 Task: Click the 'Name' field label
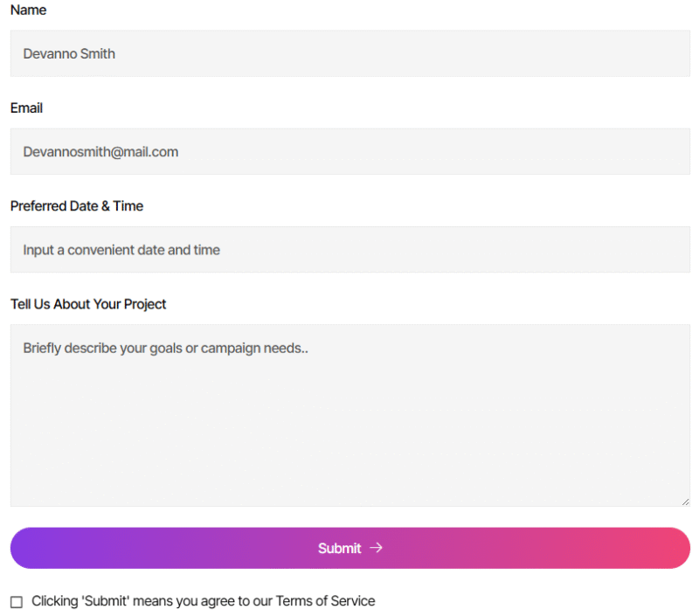(29, 10)
